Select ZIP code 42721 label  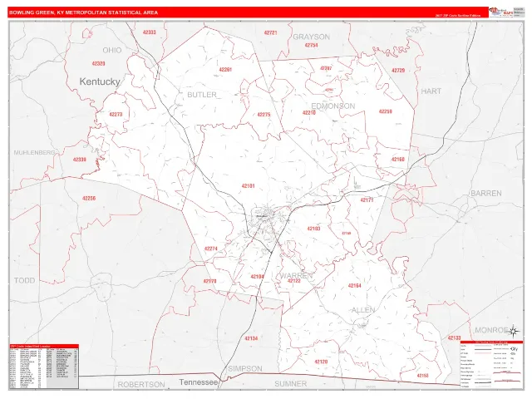(x=270, y=32)
